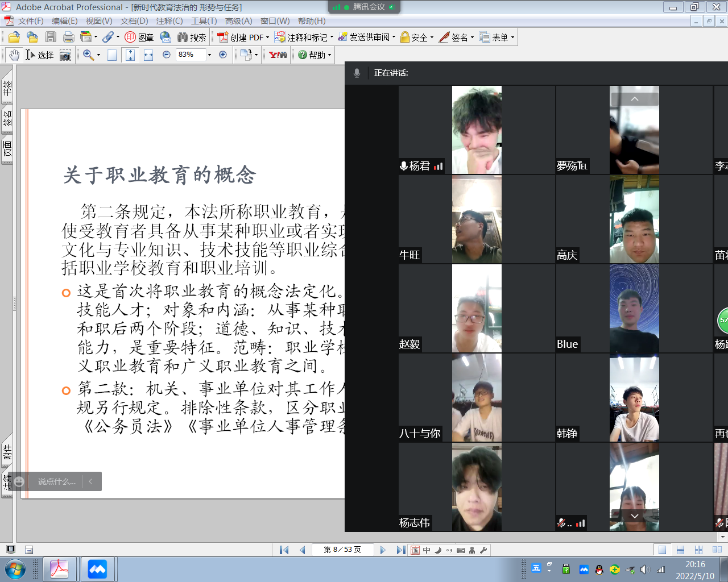The height and width of the screenshot is (582, 728).
Task: Click the zoom out minus button
Action: [167, 55]
